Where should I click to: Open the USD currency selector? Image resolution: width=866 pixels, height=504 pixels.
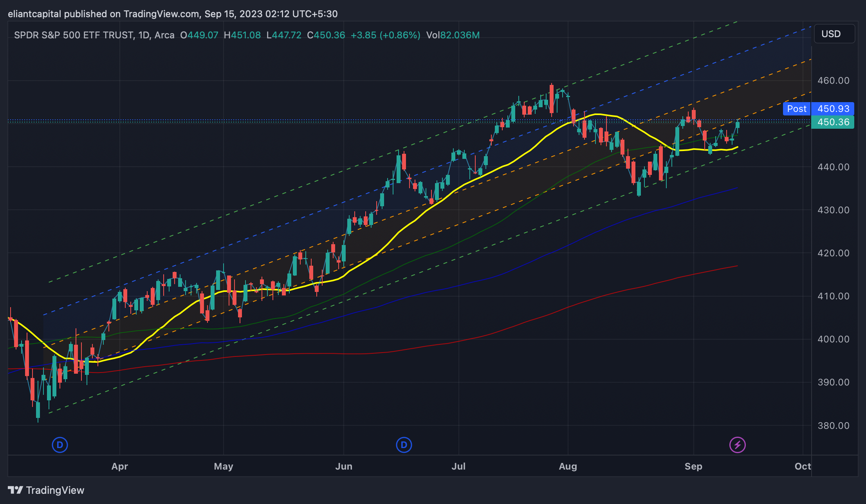(834, 34)
